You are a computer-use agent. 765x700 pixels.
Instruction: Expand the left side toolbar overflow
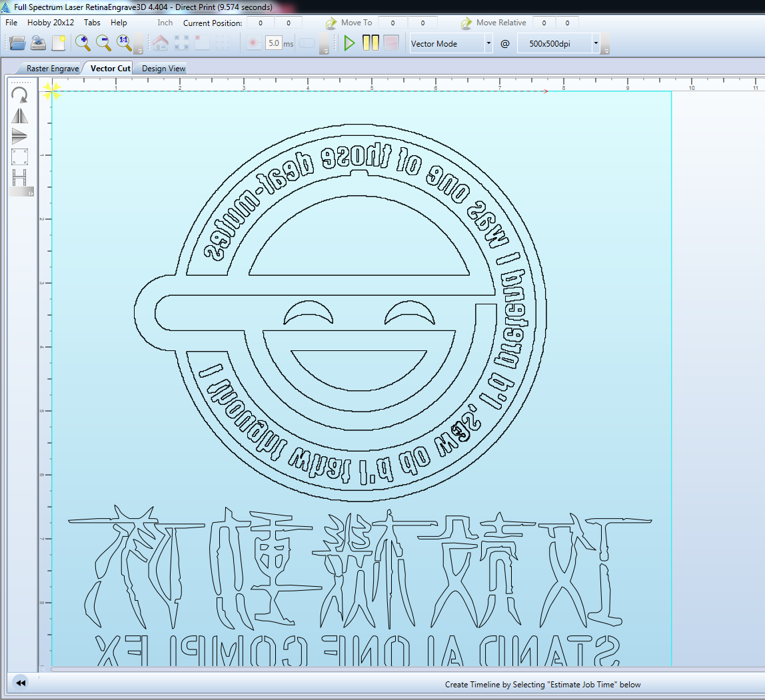point(21,192)
